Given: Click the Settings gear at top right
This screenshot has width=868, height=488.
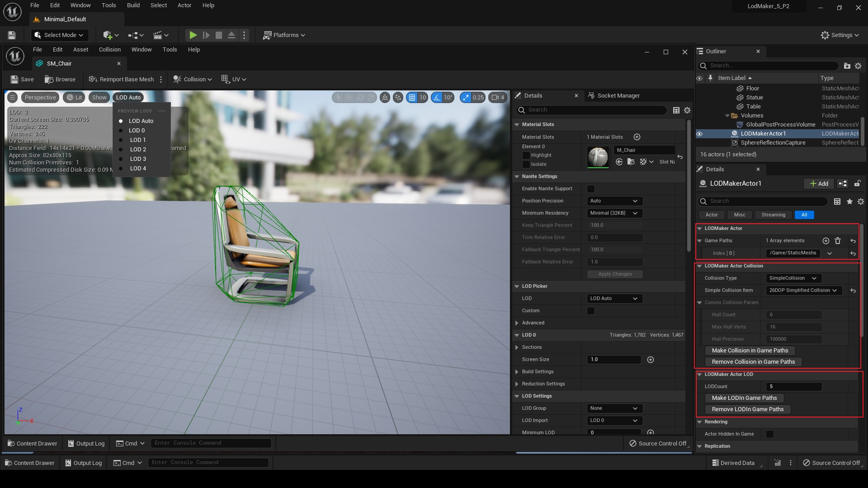Looking at the screenshot, I should pyautogui.click(x=840, y=35).
